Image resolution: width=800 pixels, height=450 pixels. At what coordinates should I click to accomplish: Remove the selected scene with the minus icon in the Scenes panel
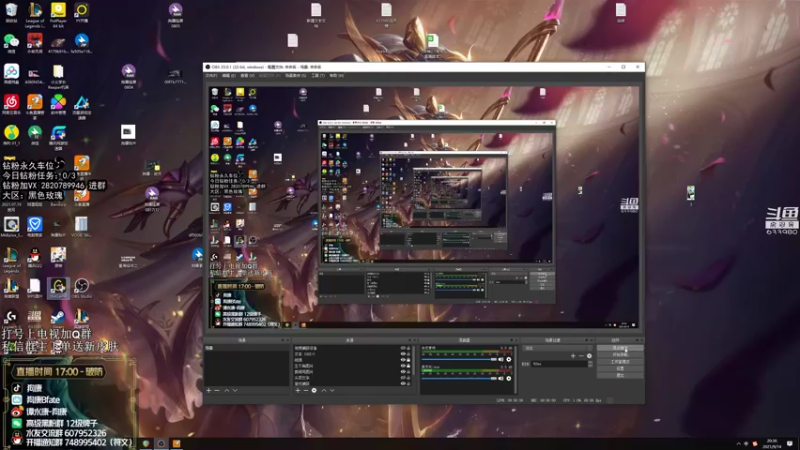(217, 390)
